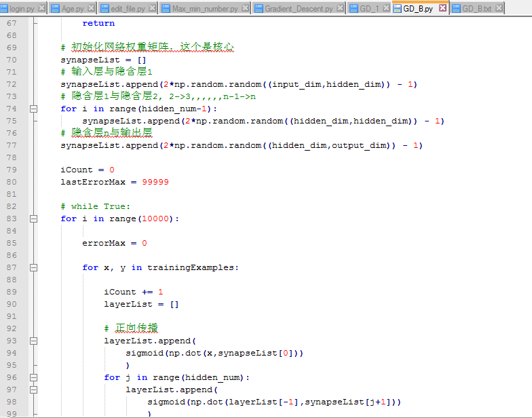Image resolution: width=532 pixels, height=418 pixels.
Task: Click the file icon on GD_B.py tab
Action: pyautogui.click(x=398, y=8)
